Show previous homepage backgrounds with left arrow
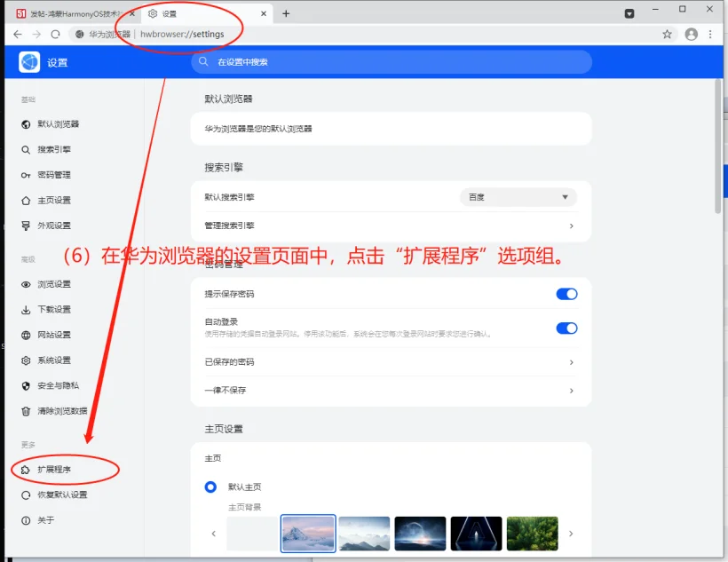This screenshot has width=728, height=562. click(214, 534)
